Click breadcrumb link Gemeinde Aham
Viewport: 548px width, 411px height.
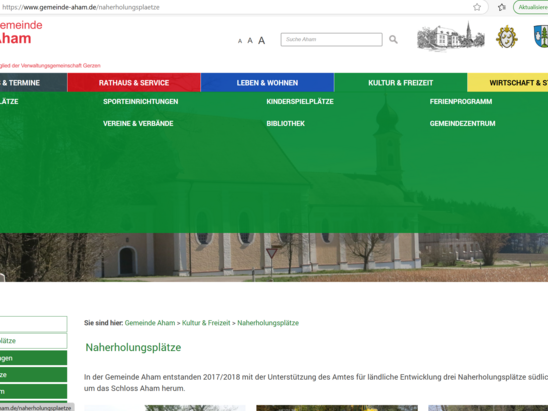coord(150,323)
